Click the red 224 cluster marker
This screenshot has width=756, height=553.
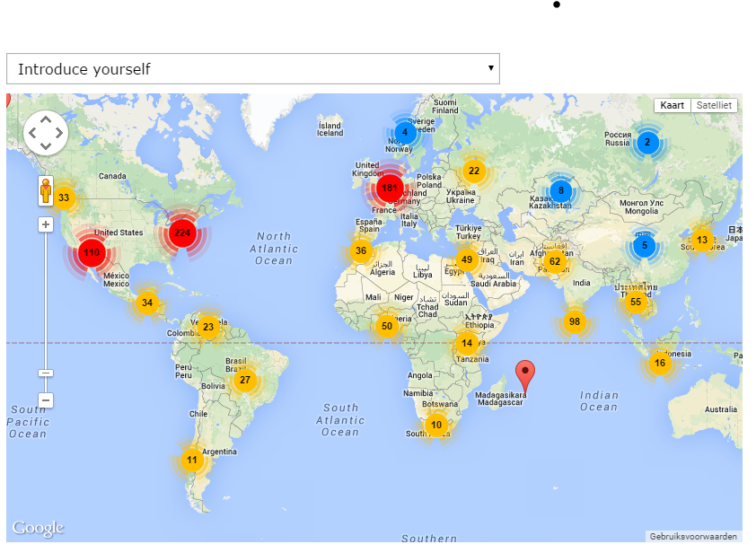182,233
